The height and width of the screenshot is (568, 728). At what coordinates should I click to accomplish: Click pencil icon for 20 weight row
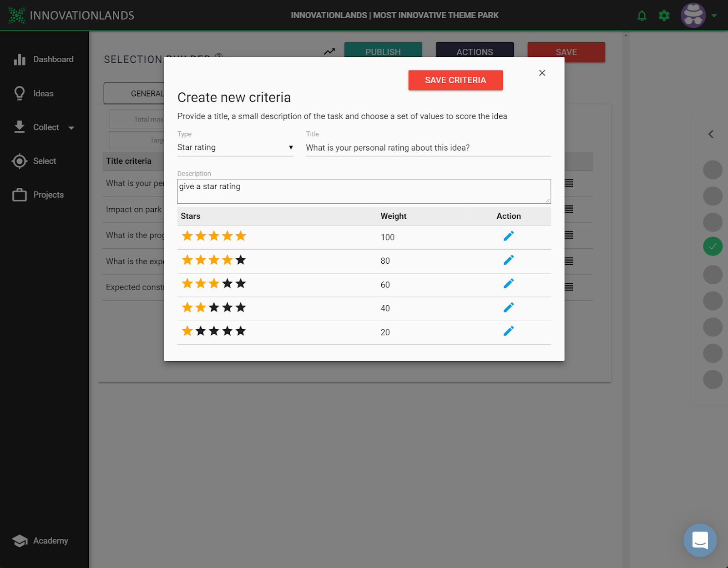(508, 331)
